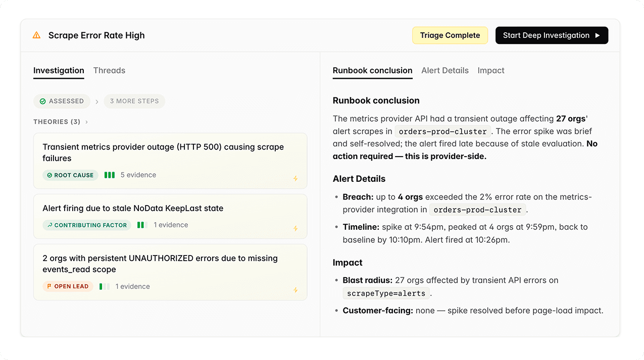Open the persistent UNAUTHORIZED errors theory card
This screenshot has height=360, width=644.
click(170, 272)
